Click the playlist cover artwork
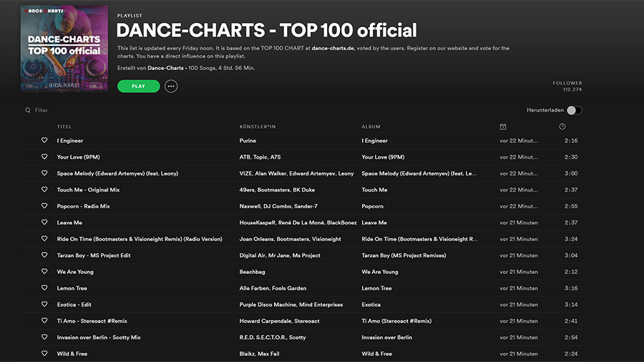The height and width of the screenshot is (362, 644). pyautogui.click(x=64, y=49)
